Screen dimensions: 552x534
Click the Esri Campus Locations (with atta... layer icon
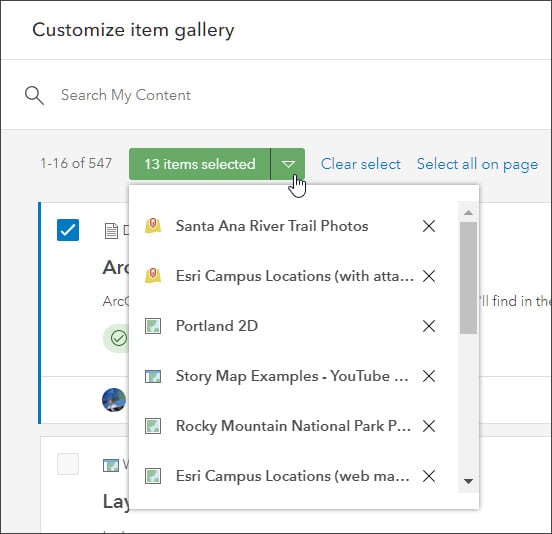point(153,276)
